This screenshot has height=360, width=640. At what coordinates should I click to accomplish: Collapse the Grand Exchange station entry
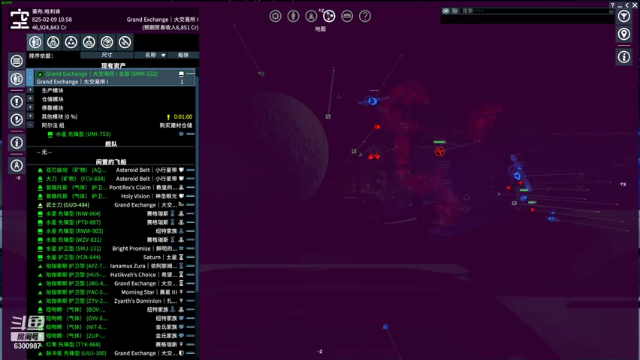[30, 77]
